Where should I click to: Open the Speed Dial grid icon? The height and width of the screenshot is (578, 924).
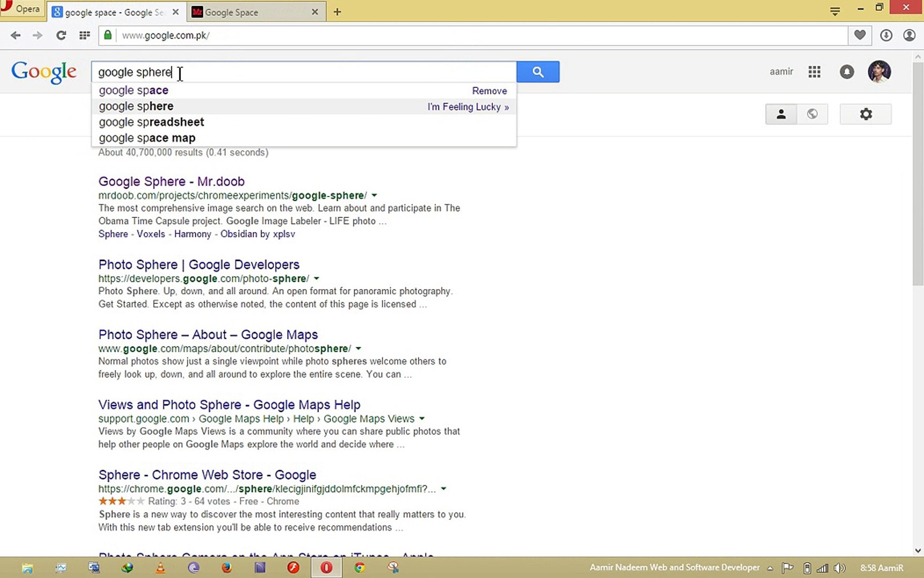pos(84,35)
